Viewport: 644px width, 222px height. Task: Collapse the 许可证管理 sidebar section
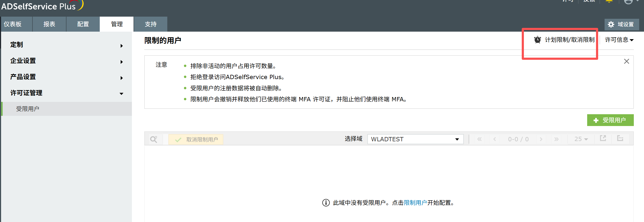tap(66, 93)
